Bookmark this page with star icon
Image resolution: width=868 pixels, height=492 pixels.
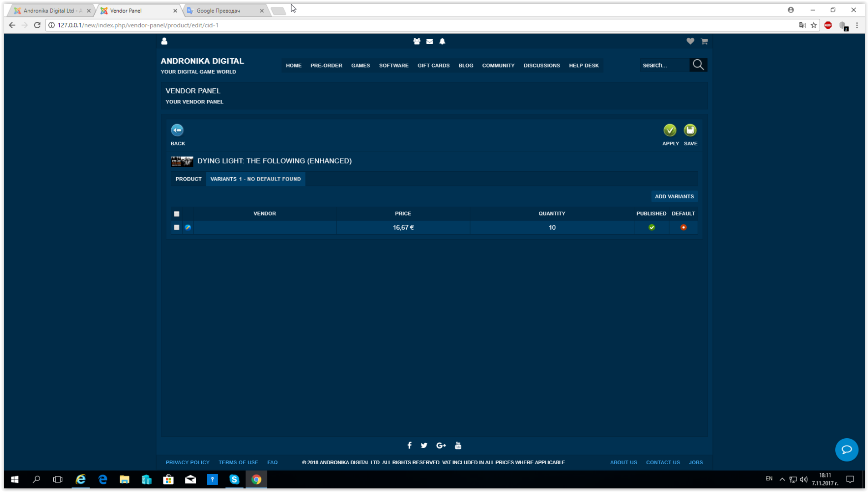(814, 25)
